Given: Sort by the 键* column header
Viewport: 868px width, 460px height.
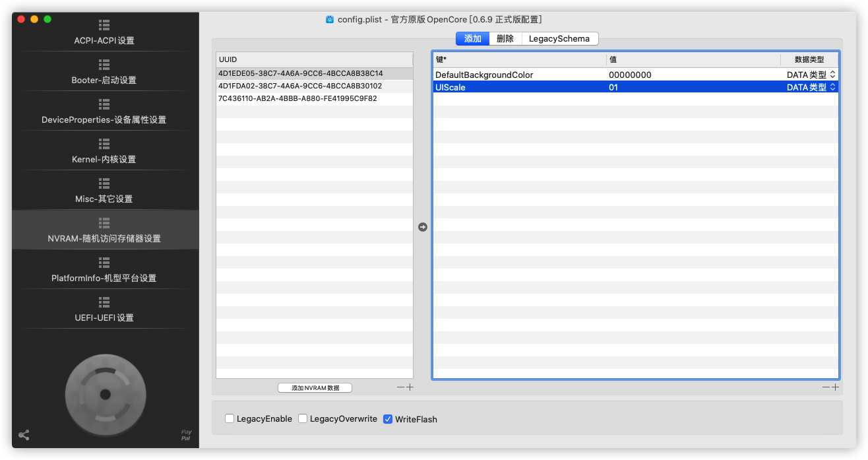Looking at the screenshot, I should [x=520, y=59].
